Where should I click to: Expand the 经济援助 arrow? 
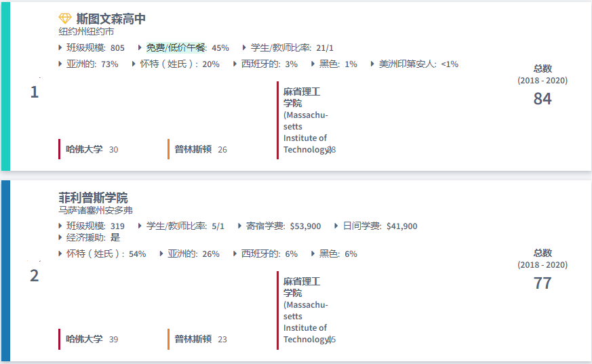click(61, 237)
